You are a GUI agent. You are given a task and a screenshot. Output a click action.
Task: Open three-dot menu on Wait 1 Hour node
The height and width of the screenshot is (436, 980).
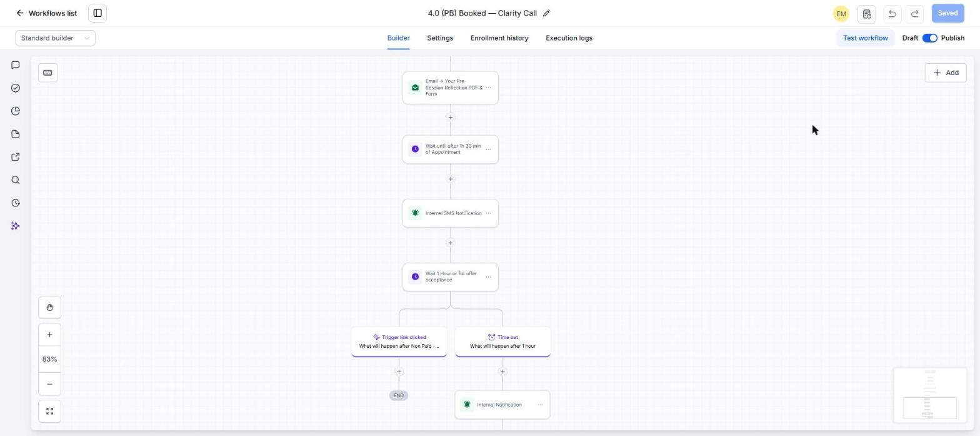tap(489, 277)
